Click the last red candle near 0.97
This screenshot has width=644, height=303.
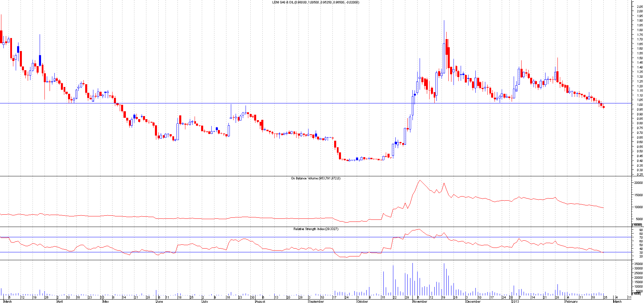point(604,107)
